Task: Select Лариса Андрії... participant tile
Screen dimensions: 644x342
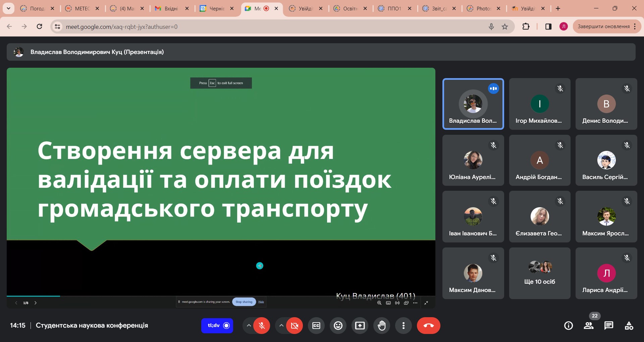Action: 606,273
